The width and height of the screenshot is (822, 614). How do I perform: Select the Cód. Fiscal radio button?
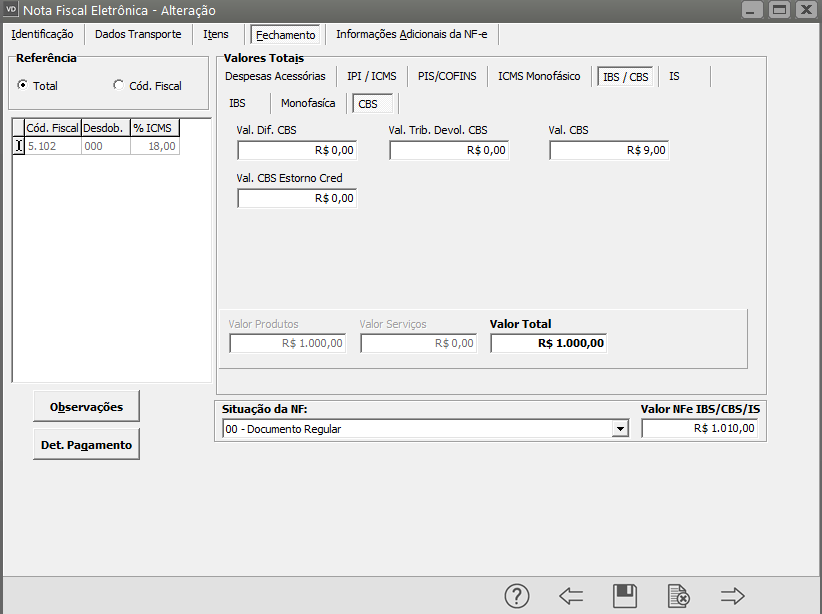[x=119, y=86]
